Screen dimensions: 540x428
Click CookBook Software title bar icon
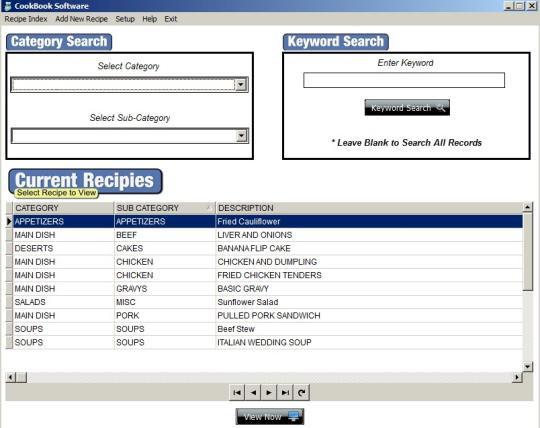tap(8, 6)
